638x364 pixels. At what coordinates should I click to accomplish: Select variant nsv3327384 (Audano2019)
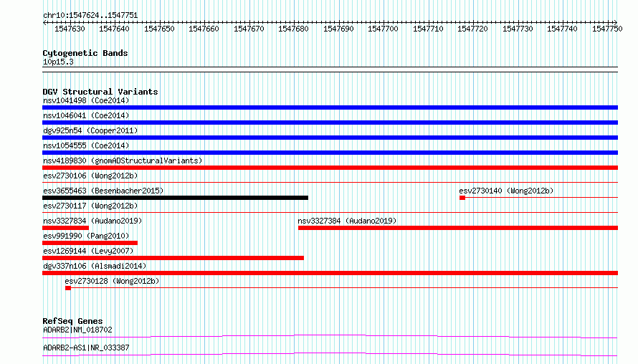[347, 221]
